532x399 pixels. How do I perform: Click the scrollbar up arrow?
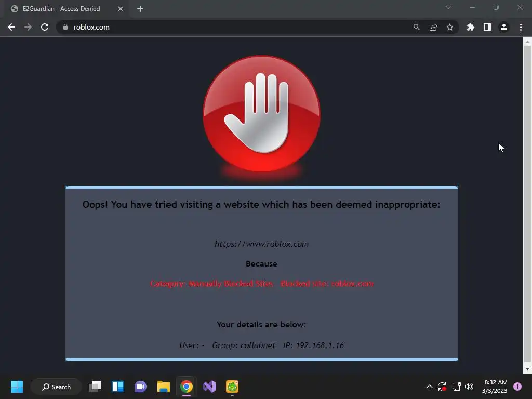pyautogui.click(x=527, y=42)
